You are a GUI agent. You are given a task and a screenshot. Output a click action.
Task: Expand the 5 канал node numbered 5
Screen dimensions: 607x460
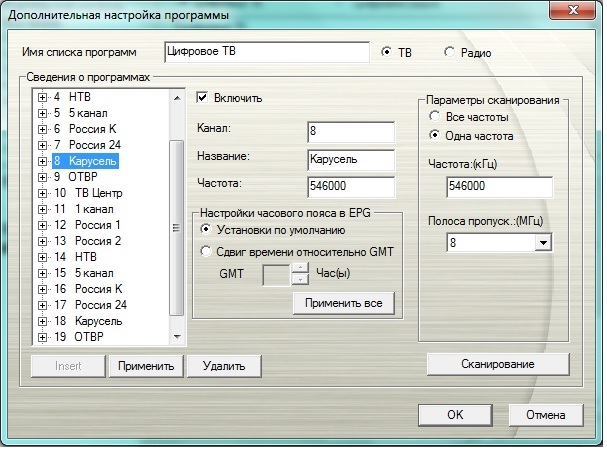(42, 113)
